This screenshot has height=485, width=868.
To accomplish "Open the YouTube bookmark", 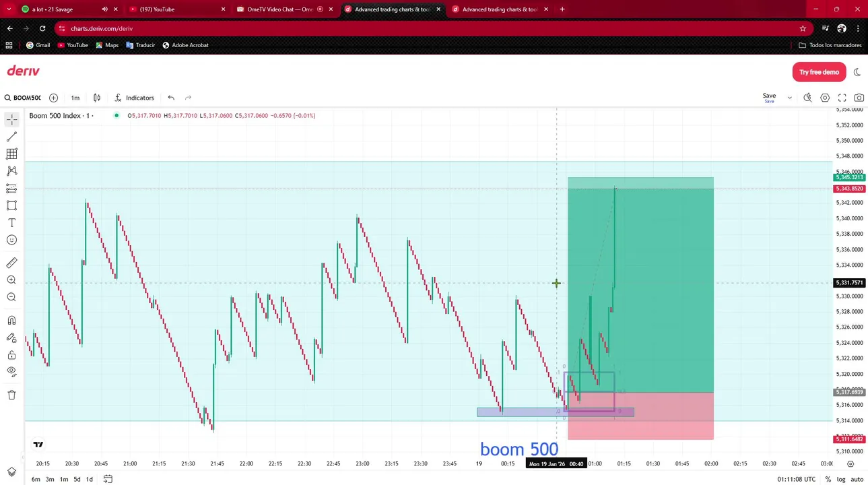I will 73,45.
